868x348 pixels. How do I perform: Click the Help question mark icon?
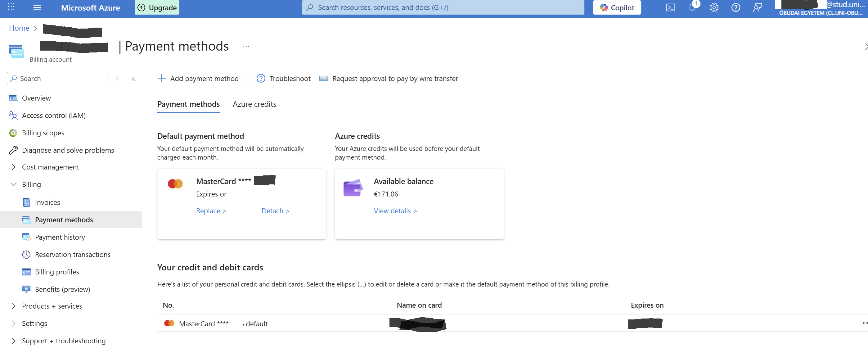735,7
